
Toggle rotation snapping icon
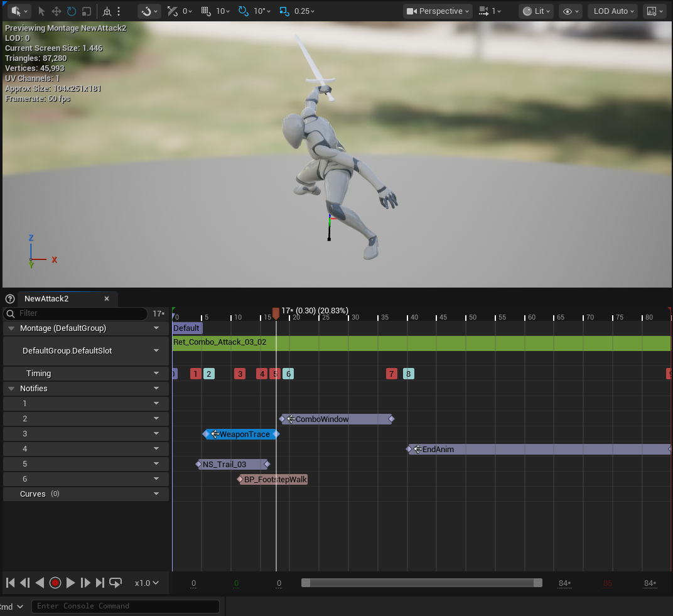244,11
